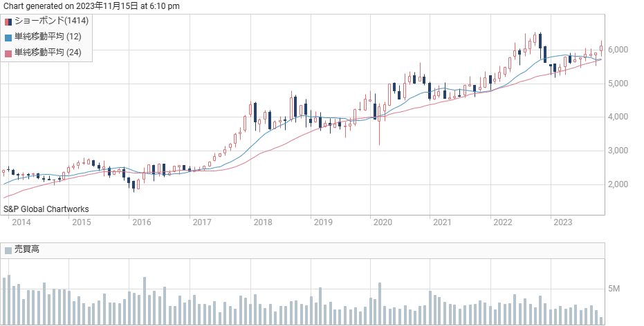The width and height of the screenshot is (644, 326).
Task: Click the tallest early-2020 volume bar
Action: pyautogui.click(x=380, y=304)
